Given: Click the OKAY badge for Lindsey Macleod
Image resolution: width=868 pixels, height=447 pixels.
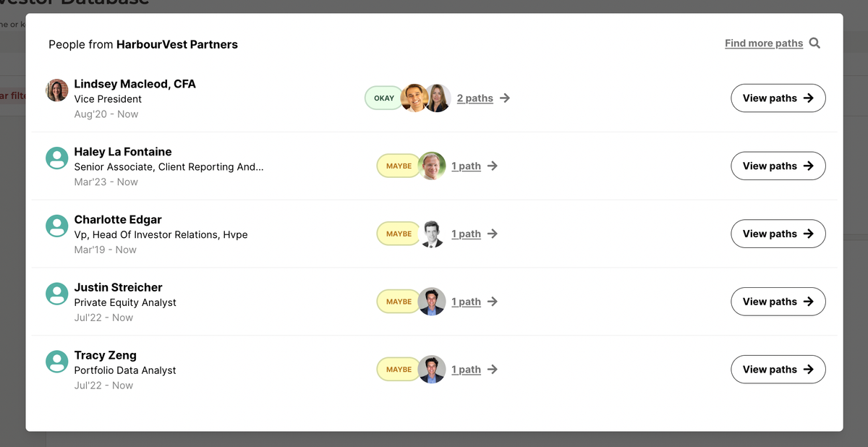Looking at the screenshot, I should (383, 98).
